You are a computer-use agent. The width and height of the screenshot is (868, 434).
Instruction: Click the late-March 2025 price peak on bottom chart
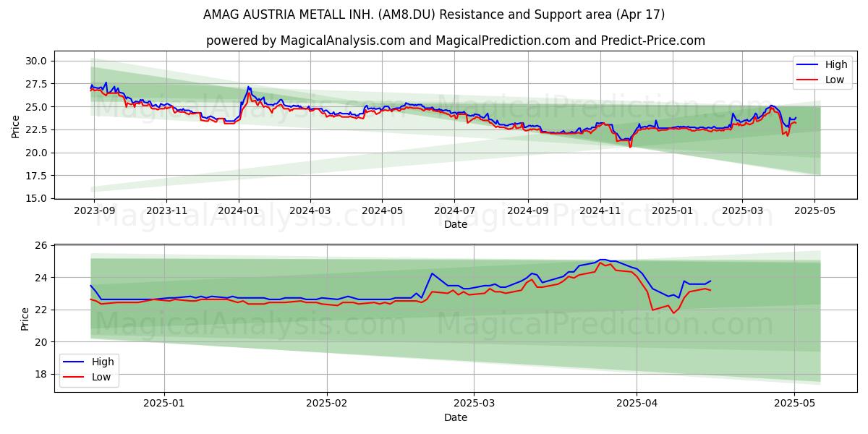click(602, 260)
